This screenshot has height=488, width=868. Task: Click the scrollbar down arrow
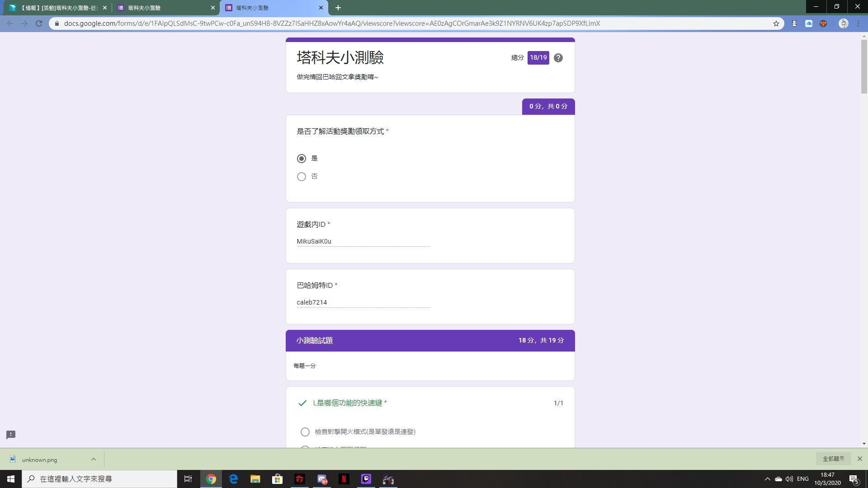(864, 444)
